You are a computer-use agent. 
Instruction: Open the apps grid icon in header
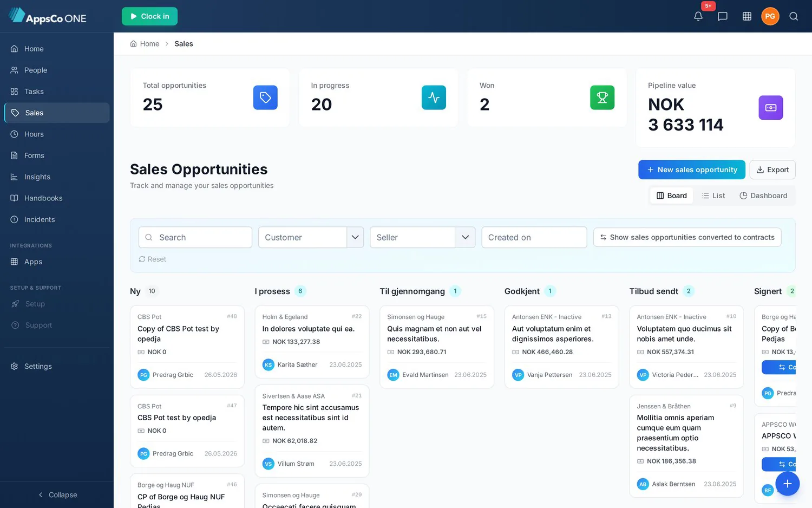pos(747,16)
